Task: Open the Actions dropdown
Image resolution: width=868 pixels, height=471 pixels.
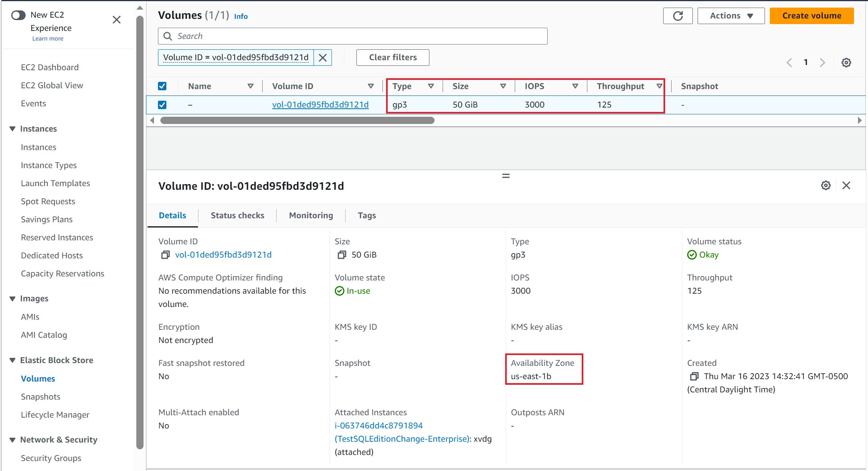Action: (731, 16)
